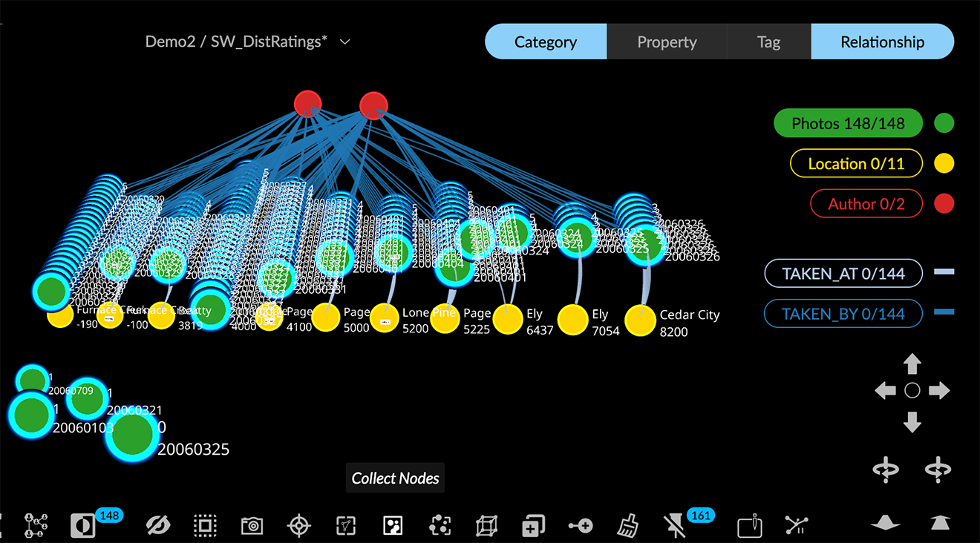Click the crosshair target icon
The image size is (980, 543).
point(298,526)
